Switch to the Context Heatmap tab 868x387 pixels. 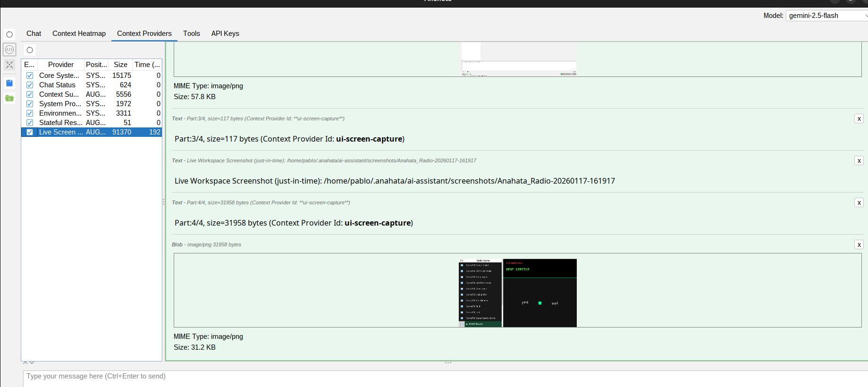[x=79, y=34]
